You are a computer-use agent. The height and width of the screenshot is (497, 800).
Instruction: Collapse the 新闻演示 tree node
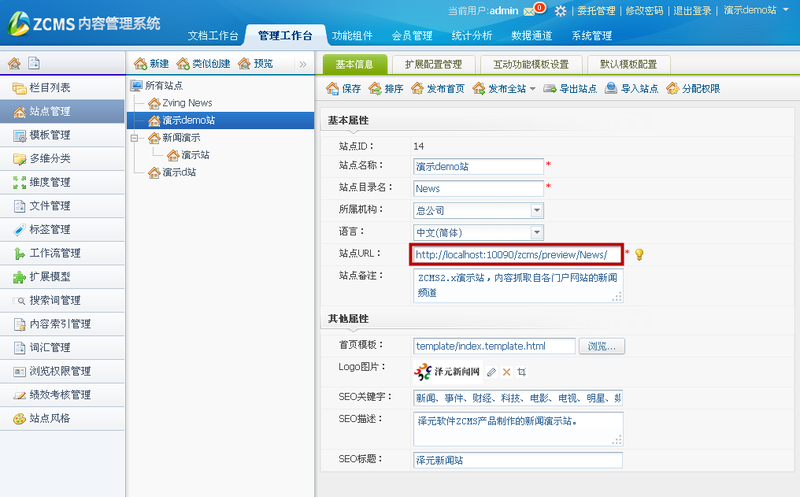[136, 137]
